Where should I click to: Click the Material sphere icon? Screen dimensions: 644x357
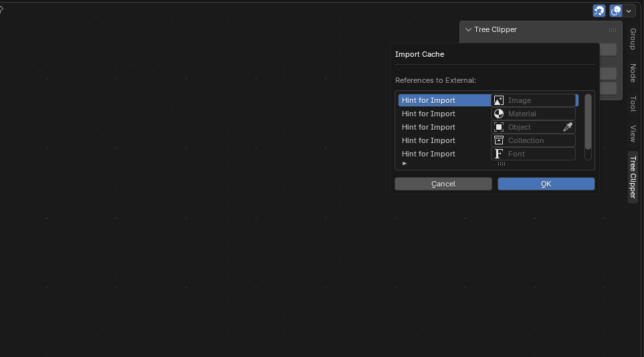[x=499, y=114]
